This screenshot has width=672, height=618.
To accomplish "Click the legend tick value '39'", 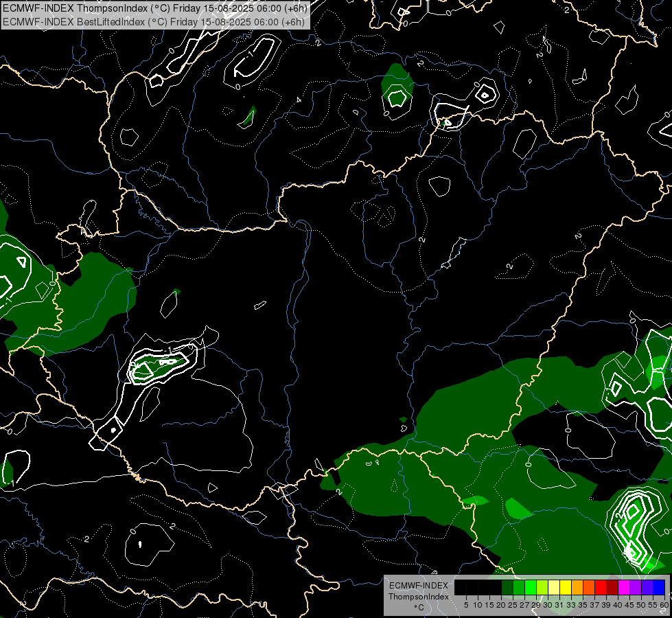I will point(606,605).
